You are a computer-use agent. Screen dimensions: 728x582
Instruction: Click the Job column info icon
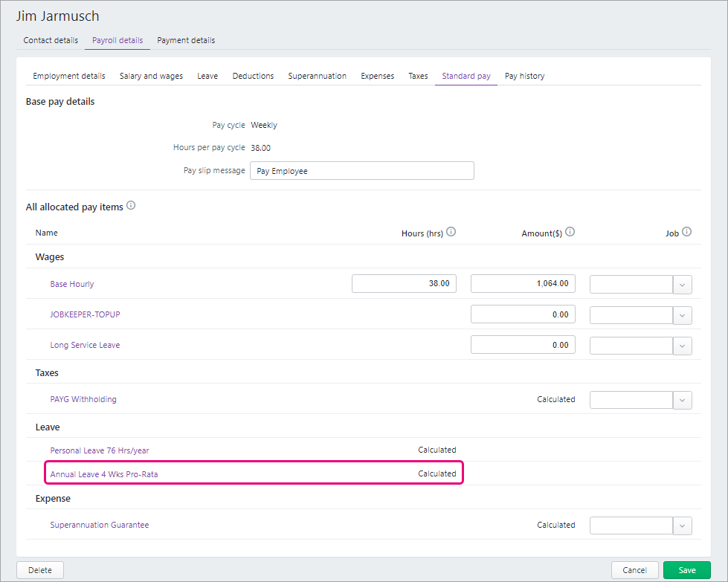click(686, 232)
